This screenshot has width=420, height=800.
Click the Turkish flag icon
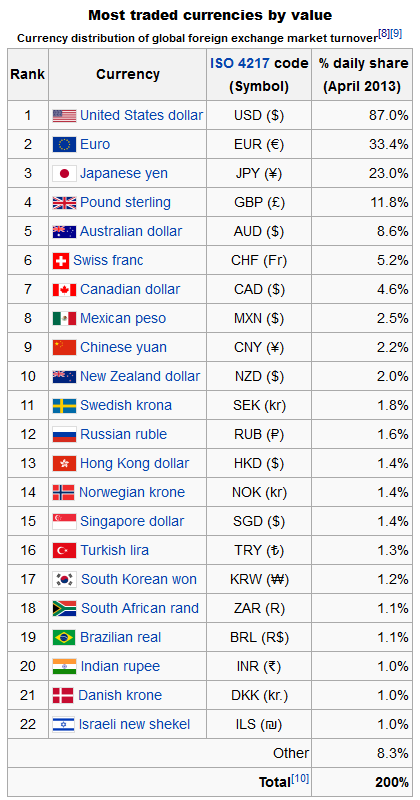(64, 551)
